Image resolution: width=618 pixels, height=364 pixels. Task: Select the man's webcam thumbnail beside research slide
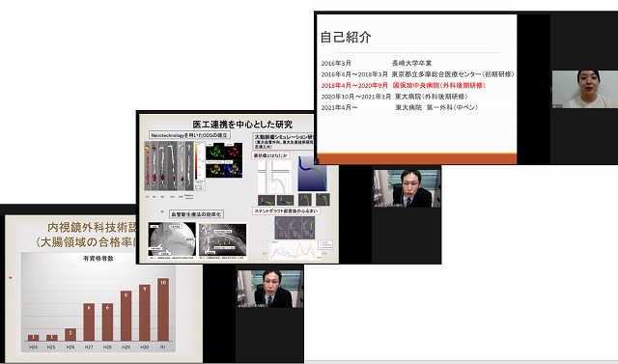pyautogui.click(x=407, y=188)
